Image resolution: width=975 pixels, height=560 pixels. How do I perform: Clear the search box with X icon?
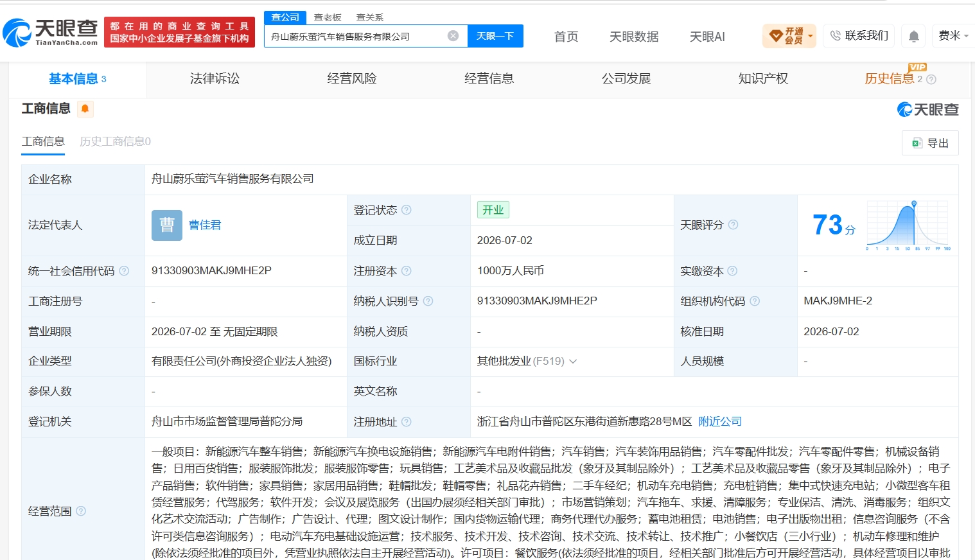pos(453,36)
